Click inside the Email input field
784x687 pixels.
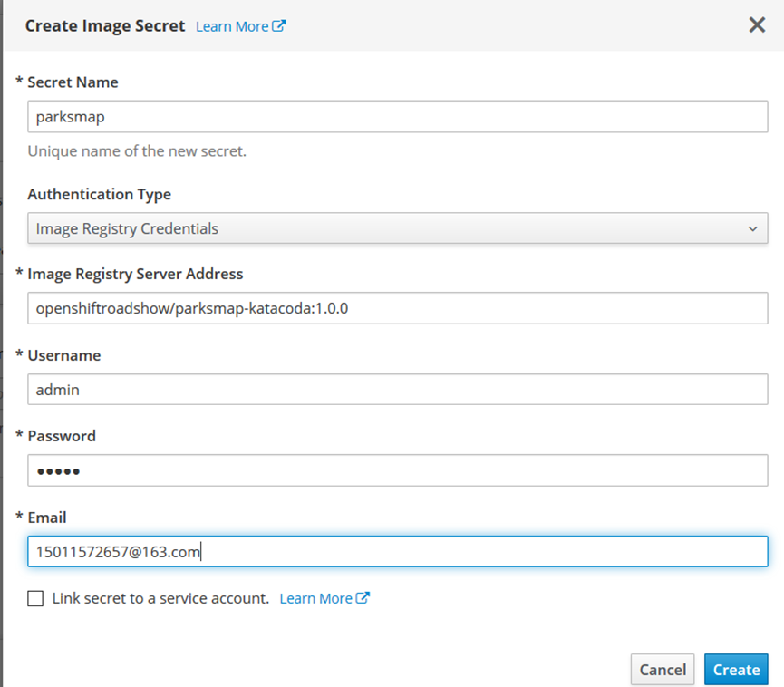pyautogui.click(x=398, y=551)
